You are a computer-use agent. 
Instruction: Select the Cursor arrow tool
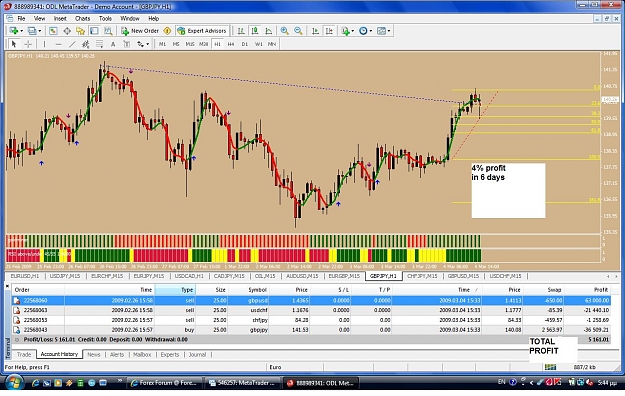coord(14,44)
